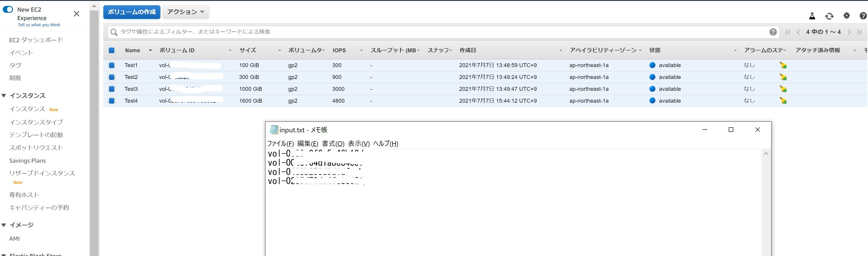Click the ボリュームの作成 button
This screenshot has height=256, width=868.
pos(132,12)
